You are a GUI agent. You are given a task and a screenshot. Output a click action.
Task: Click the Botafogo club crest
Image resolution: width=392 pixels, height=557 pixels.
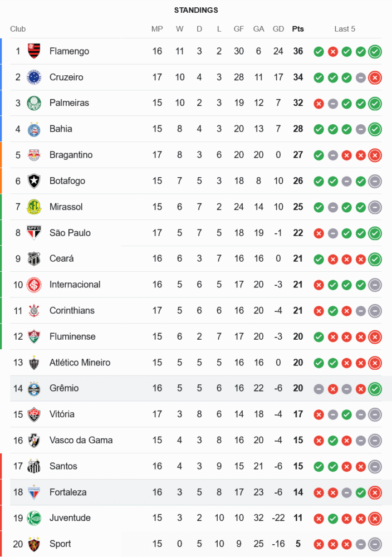(35, 181)
